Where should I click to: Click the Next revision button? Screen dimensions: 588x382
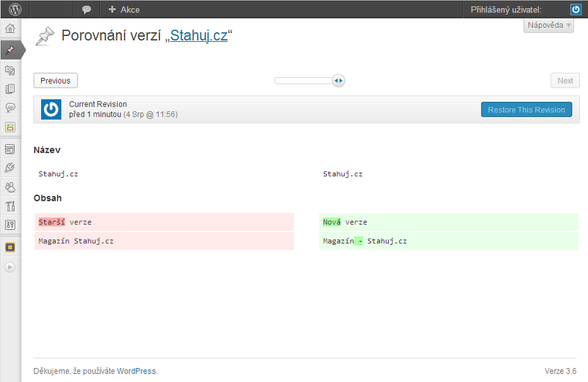click(x=564, y=81)
